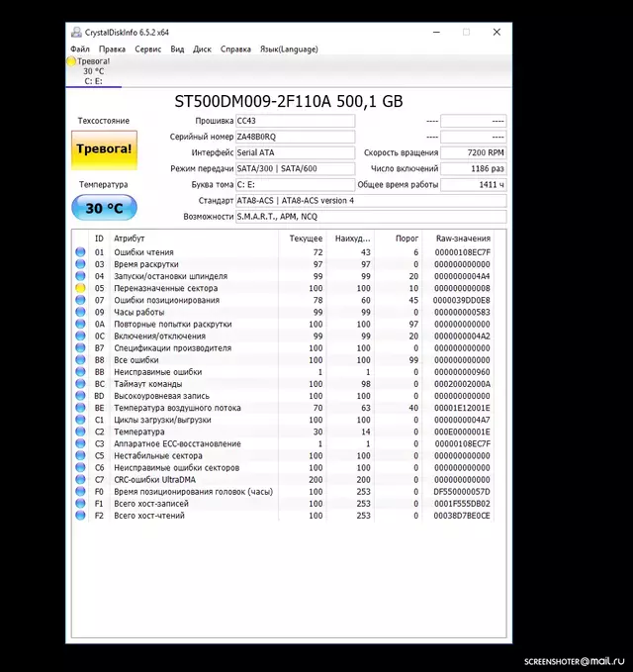This screenshot has width=633, height=672.
Task: Click the blue status icon for B7 Спецификации производителя
Action: [x=80, y=348]
